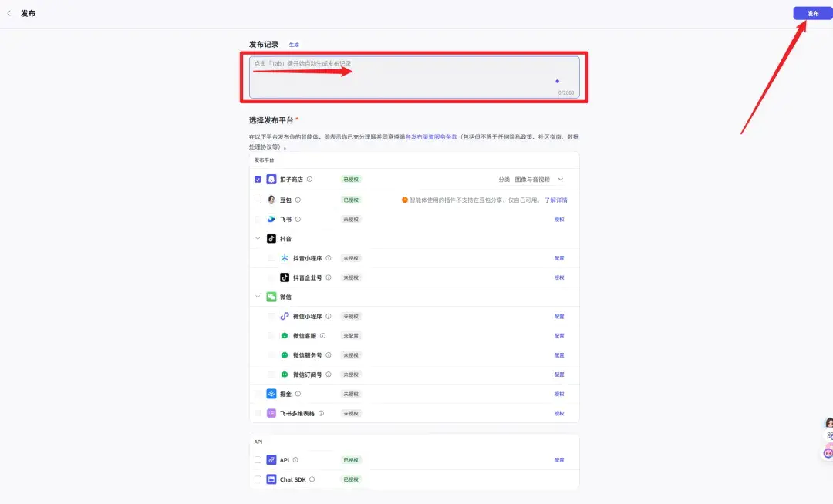Open 各发布渠道服务条款 link
The width and height of the screenshot is (833, 504).
pos(431,137)
